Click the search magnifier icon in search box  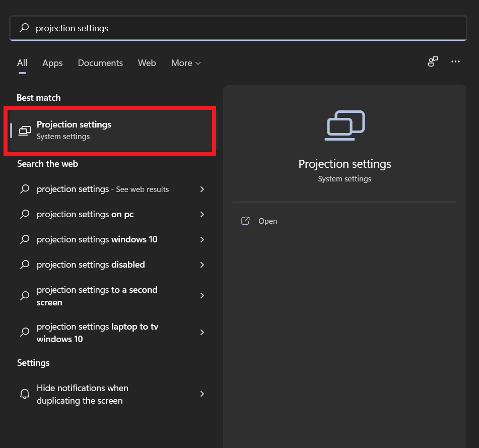pyautogui.click(x=24, y=28)
